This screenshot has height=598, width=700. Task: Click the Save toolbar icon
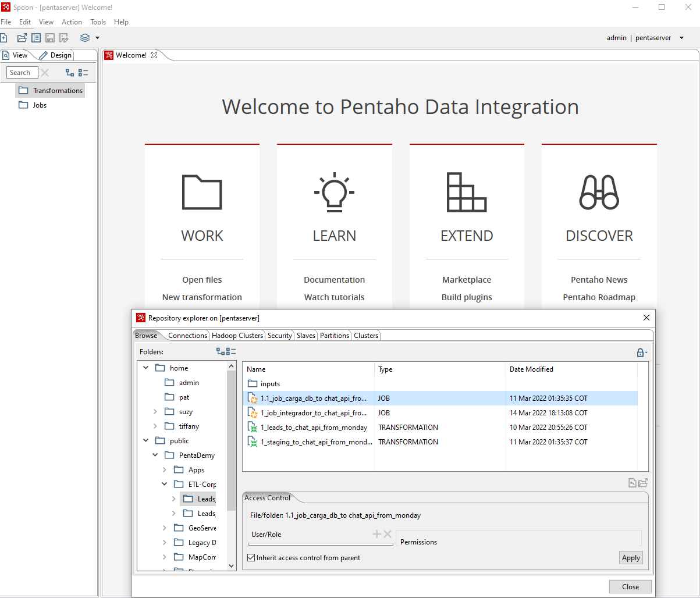tap(50, 38)
